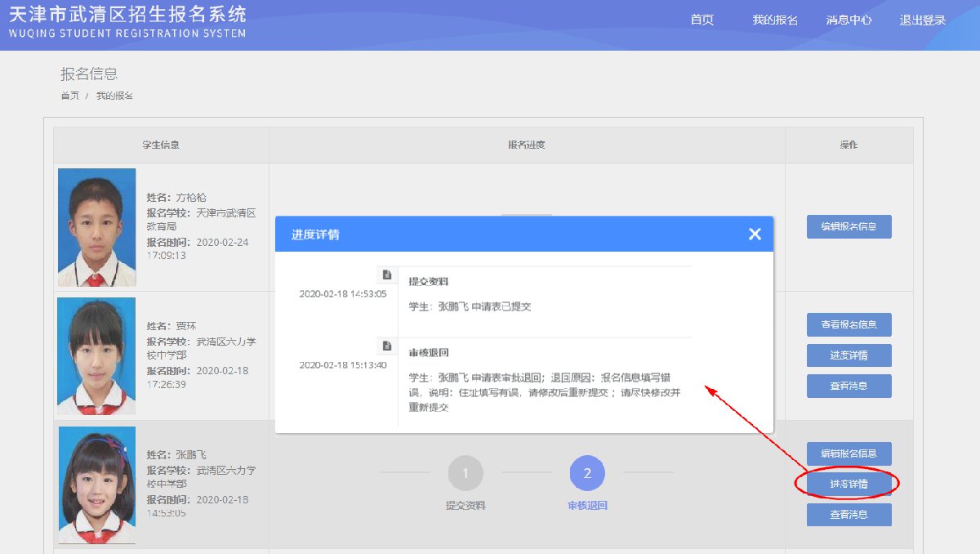Open 首页 in the top navigation
This screenshot has width=980, height=554.
click(x=702, y=20)
